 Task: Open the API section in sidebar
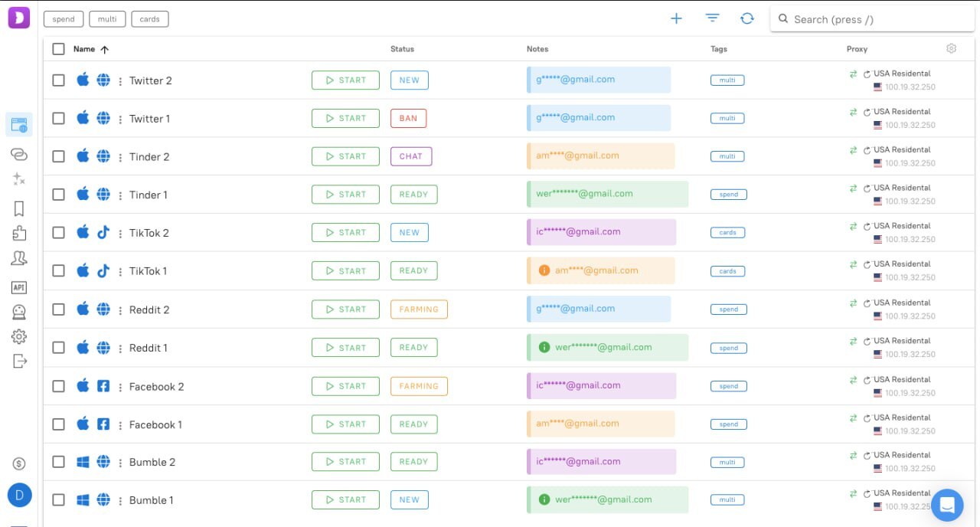[x=19, y=287]
